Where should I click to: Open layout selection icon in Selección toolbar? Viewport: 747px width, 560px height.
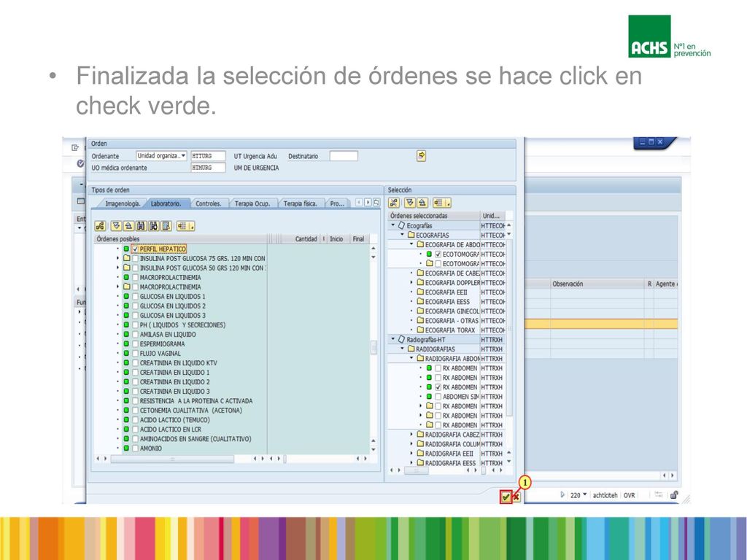pos(441,203)
